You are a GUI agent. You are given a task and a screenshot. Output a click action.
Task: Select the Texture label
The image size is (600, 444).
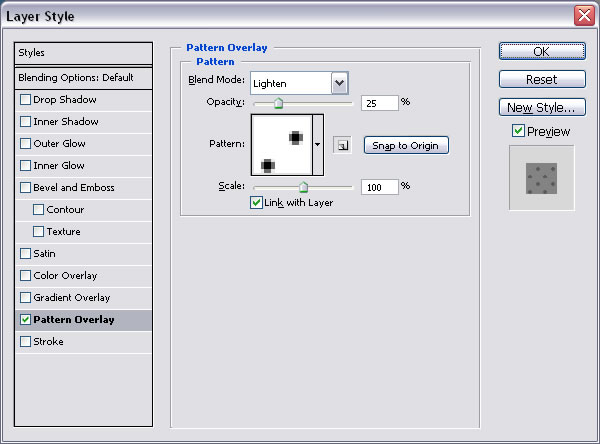[x=64, y=232]
